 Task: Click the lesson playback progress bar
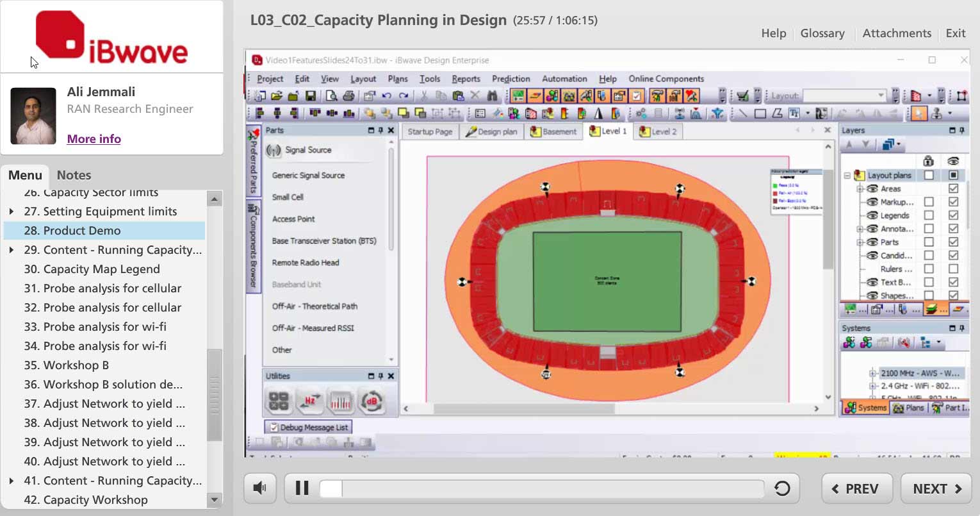point(541,488)
